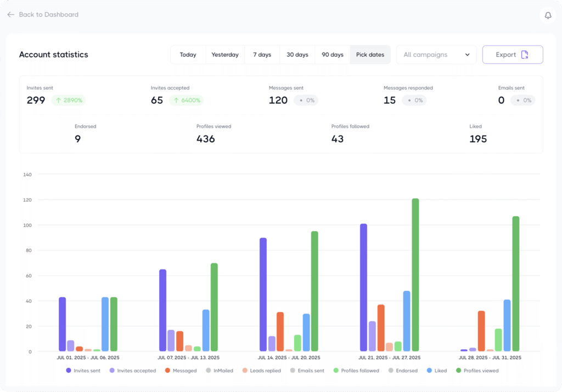Click the back arrow icon
This screenshot has width=562, height=392.
click(x=11, y=15)
